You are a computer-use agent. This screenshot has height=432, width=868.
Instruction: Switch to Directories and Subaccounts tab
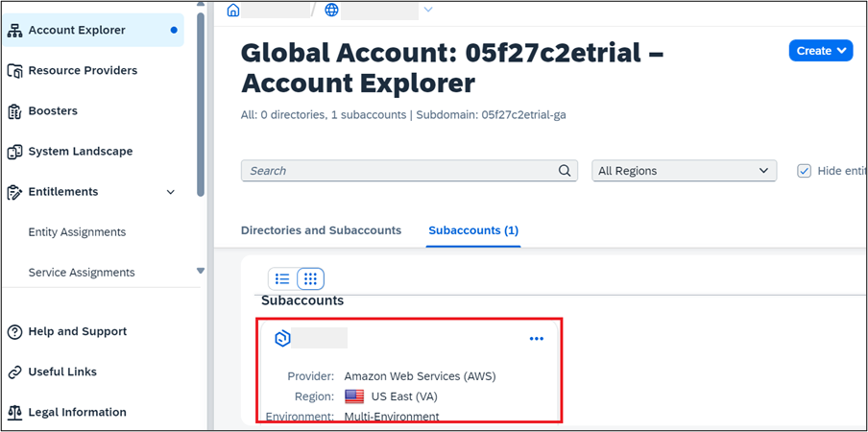click(321, 230)
